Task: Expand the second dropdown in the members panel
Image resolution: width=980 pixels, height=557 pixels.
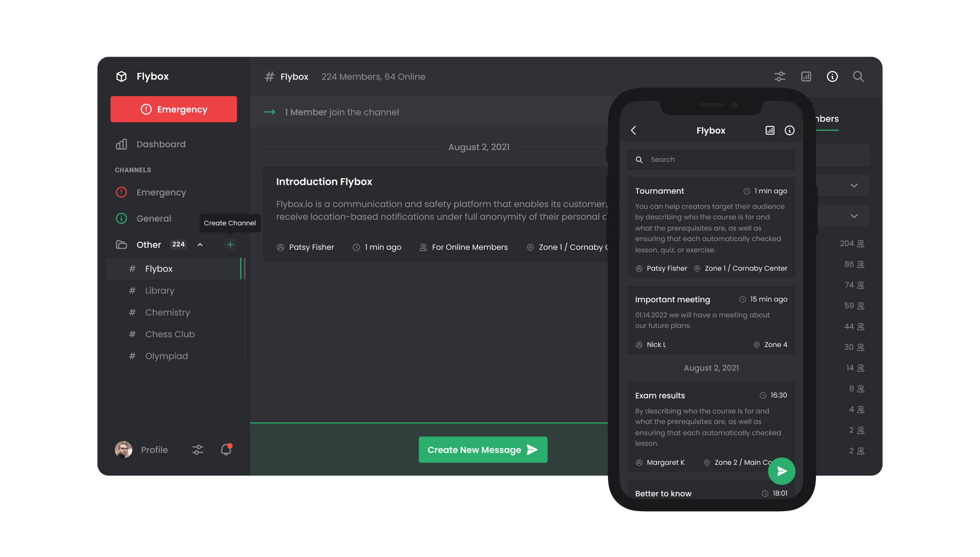Action: [854, 216]
